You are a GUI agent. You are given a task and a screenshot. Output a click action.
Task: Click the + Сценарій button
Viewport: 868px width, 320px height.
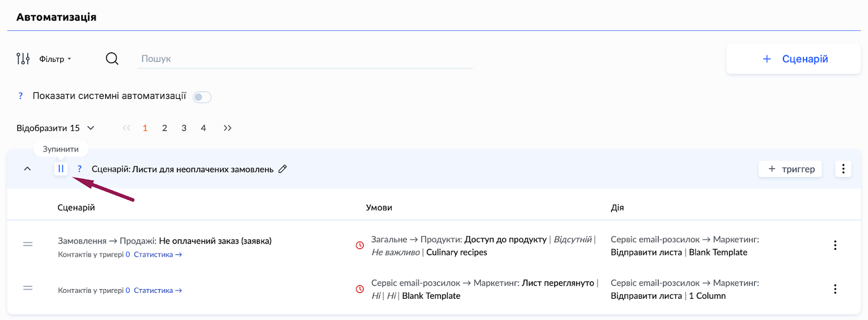coord(793,59)
